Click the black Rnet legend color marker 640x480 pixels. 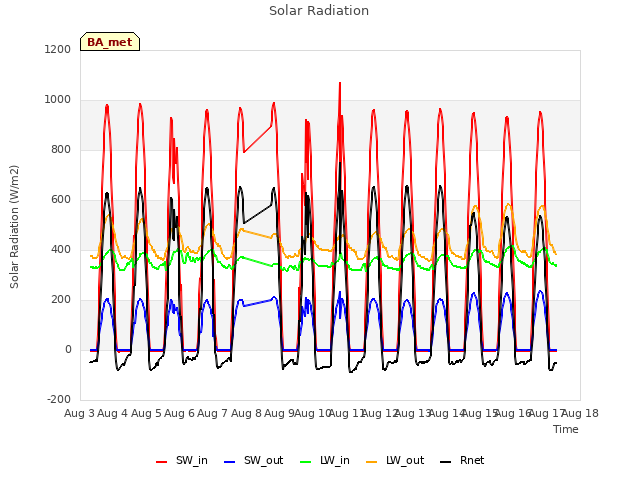coord(446,462)
